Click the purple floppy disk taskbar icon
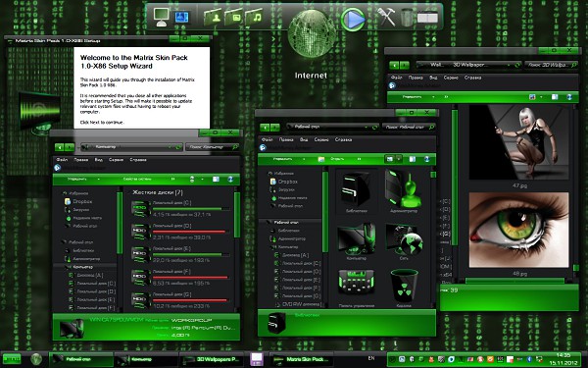The image size is (588, 368). pyautogui.click(x=257, y=359)
